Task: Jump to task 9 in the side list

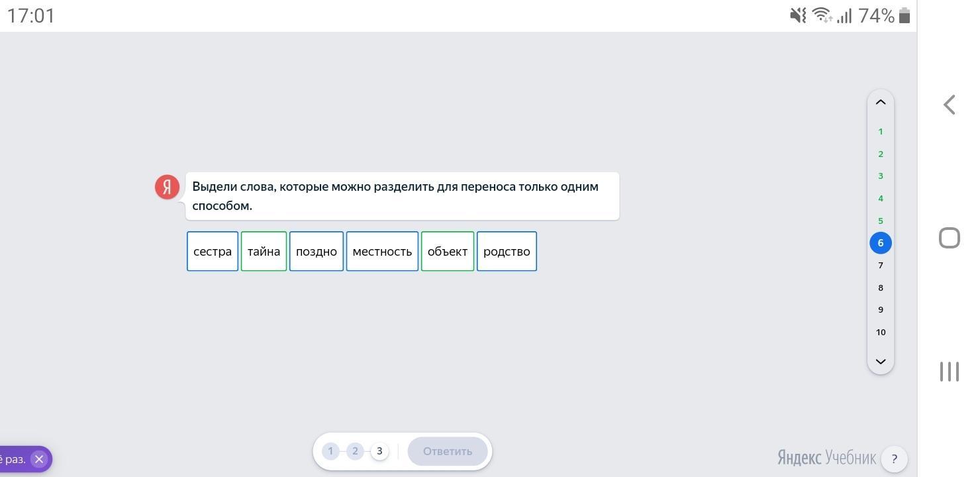Action: 881,309
